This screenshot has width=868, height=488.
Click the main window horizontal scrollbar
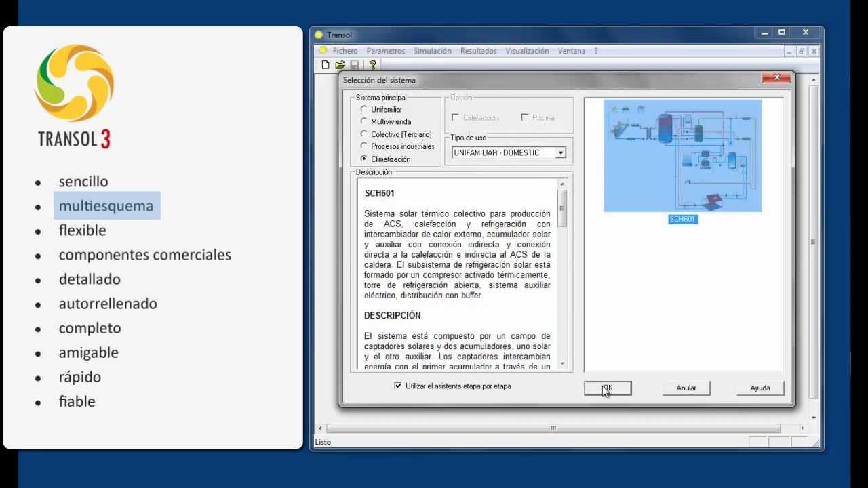click(x=553, y=428)
